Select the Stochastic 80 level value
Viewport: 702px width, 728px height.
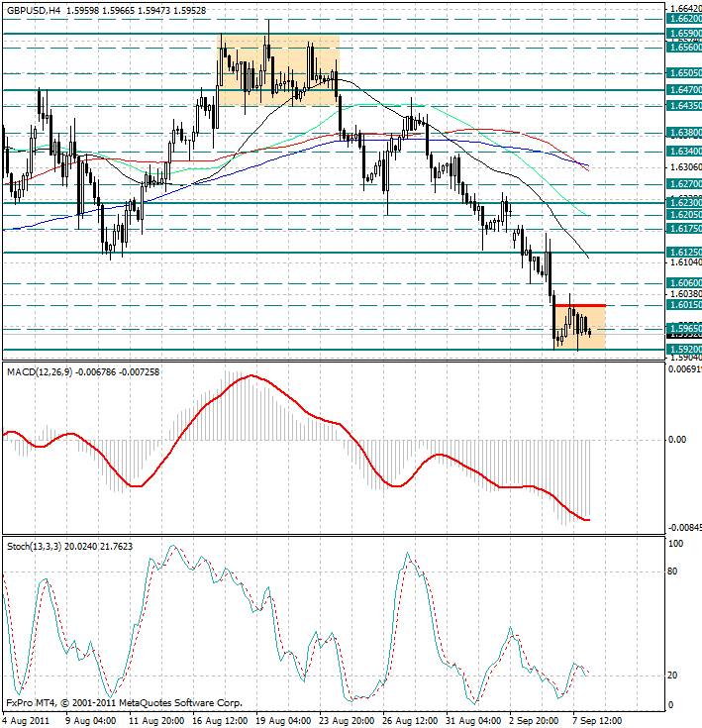(672, 572)
